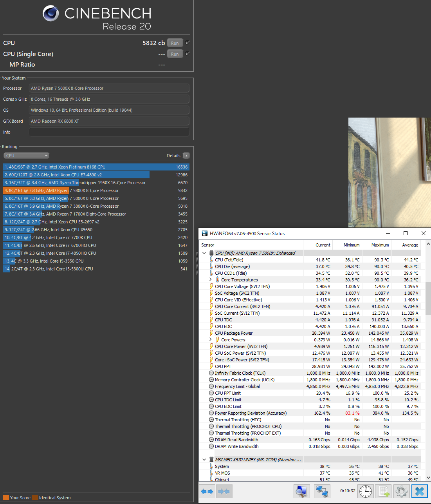Click the AMD Radeon RX 6800 XT GFX Board field
The height and width of the screenshot is (504, 431).
pos(109,121)
